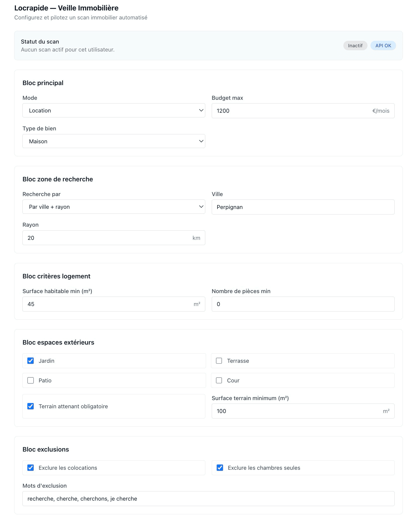Uncheck the Jardin checkbox

tap(31, 361)
